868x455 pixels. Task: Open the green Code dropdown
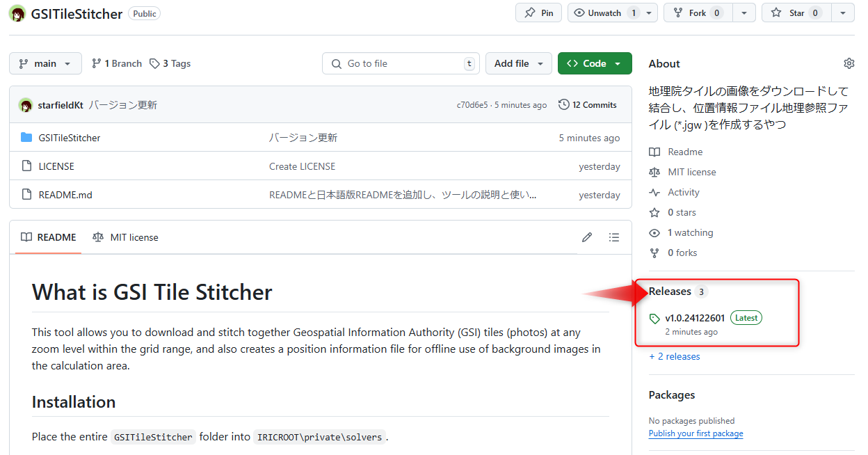click(x=595, y=63)
